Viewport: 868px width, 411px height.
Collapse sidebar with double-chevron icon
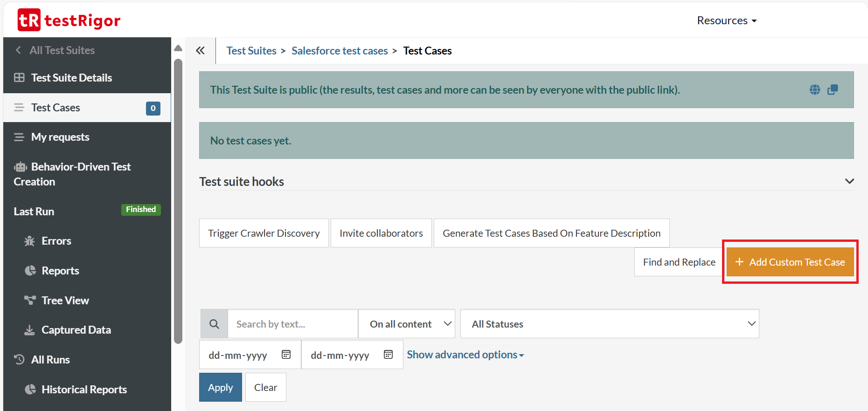200,50
